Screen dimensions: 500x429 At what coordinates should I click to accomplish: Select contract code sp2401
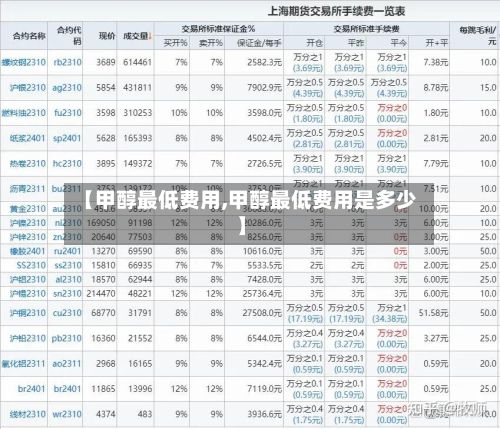pos(67,138)
